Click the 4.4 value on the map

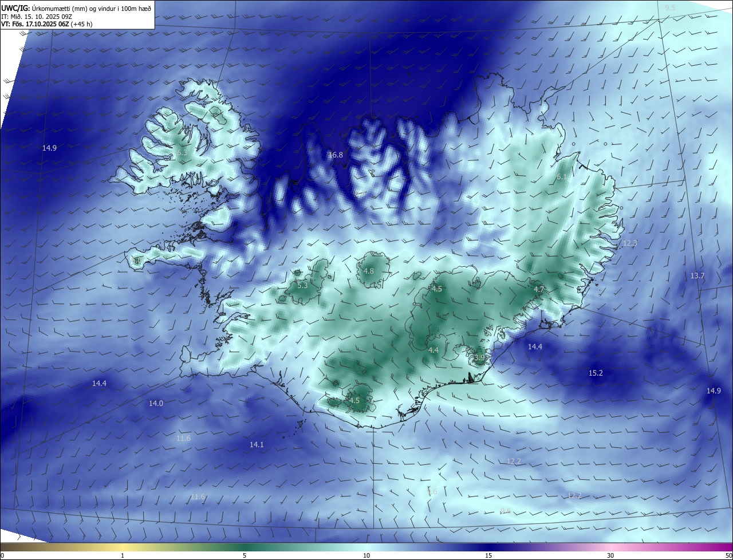pyautogui.click(x=434, y=350)
